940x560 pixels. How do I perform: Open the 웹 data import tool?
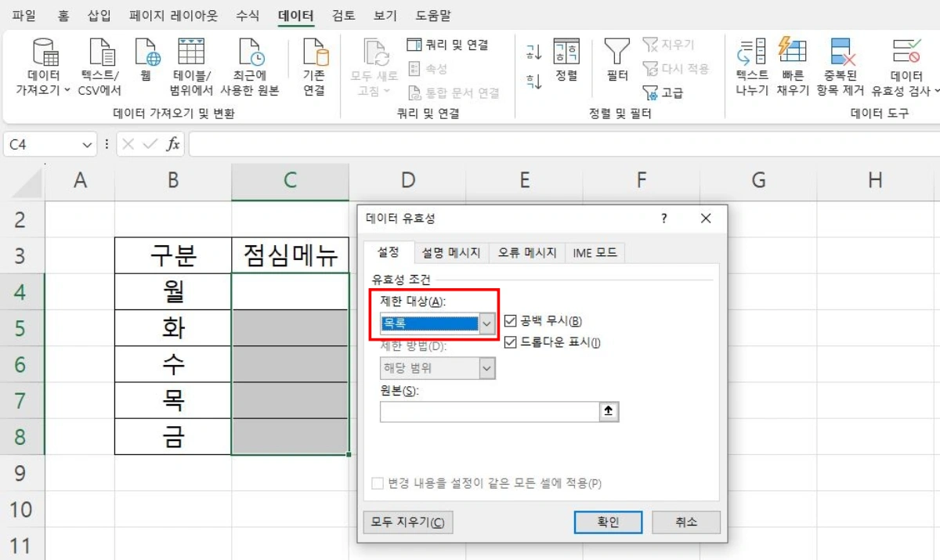(146, 67)
